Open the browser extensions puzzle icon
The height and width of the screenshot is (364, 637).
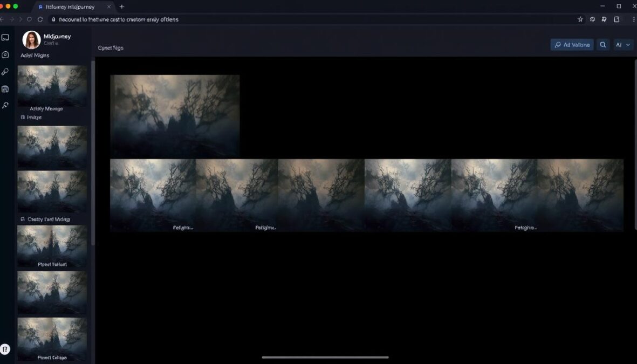tap(592, 19)
